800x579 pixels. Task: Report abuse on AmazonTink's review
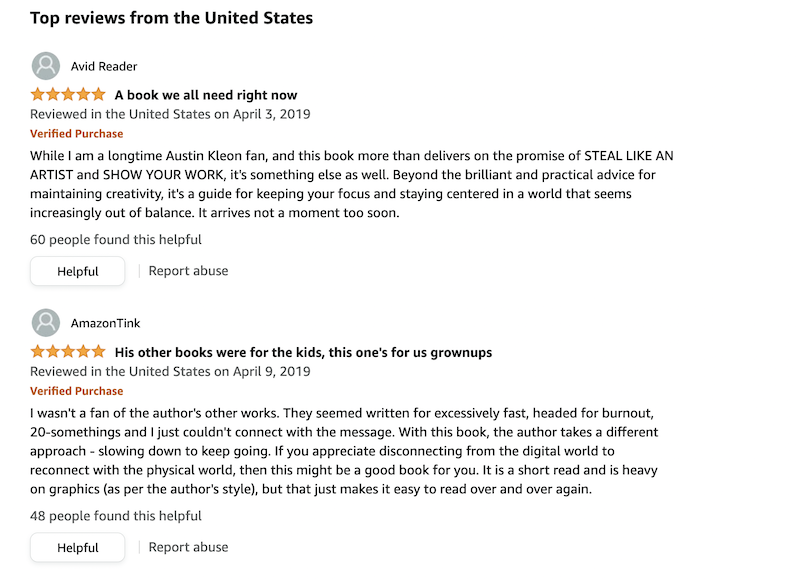pyautogui.click(x=188, y=547)
